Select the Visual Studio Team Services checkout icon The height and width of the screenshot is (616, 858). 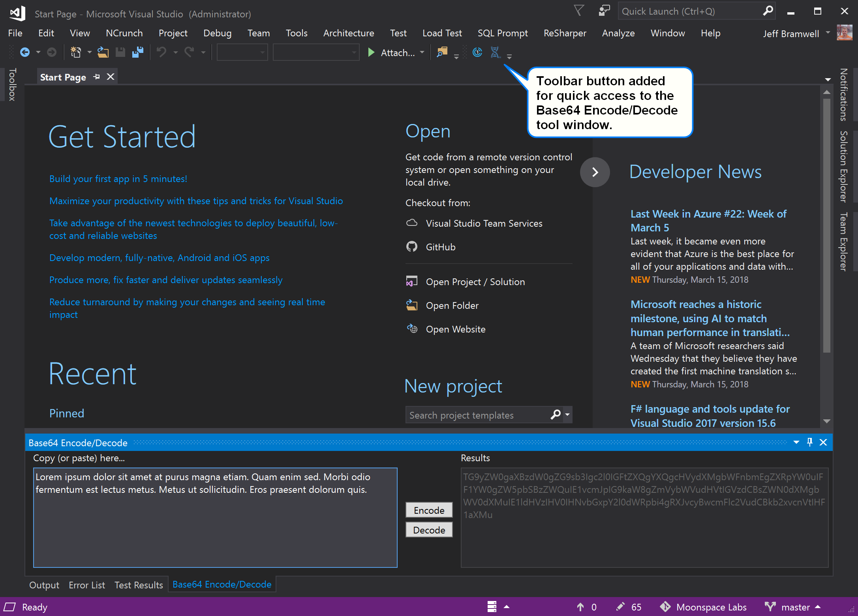point(412,223)
